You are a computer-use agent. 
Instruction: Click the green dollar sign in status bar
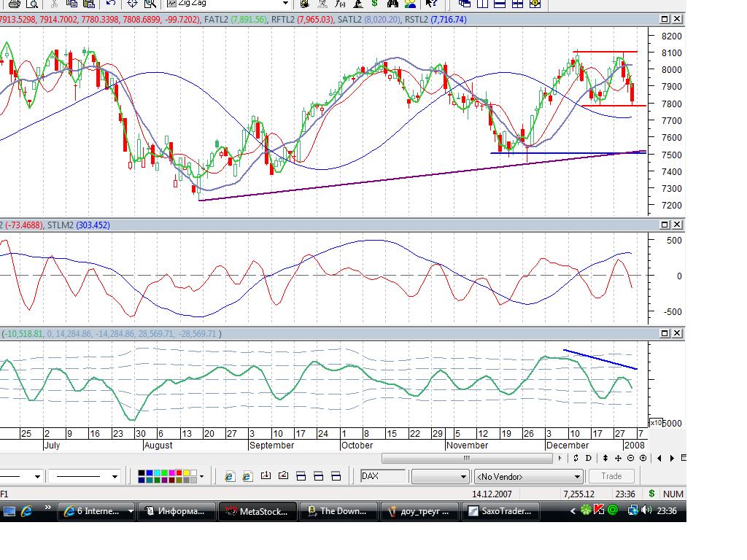pyautogui.click(x=651, y=494)
